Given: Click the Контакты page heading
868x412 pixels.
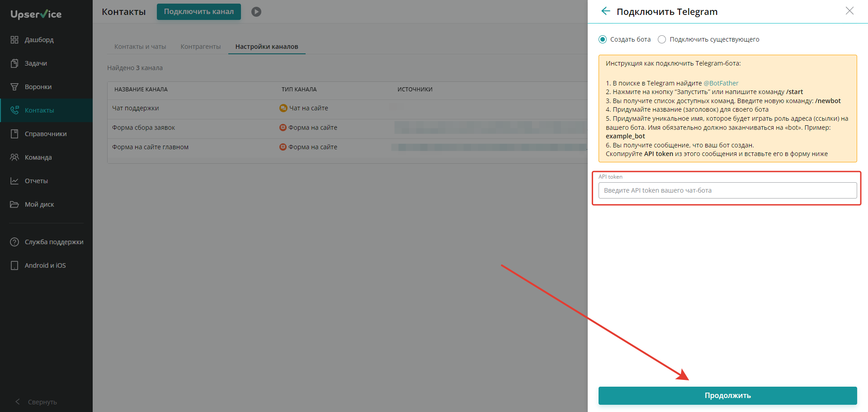Looking at the screenshot, I should pos(124,12).
